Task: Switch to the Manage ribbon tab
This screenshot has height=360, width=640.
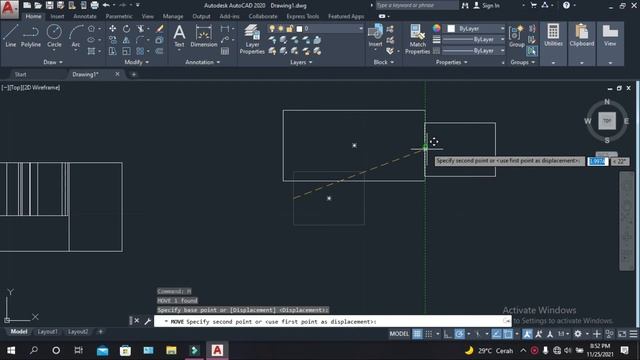Action: click(x=173, y=16)
